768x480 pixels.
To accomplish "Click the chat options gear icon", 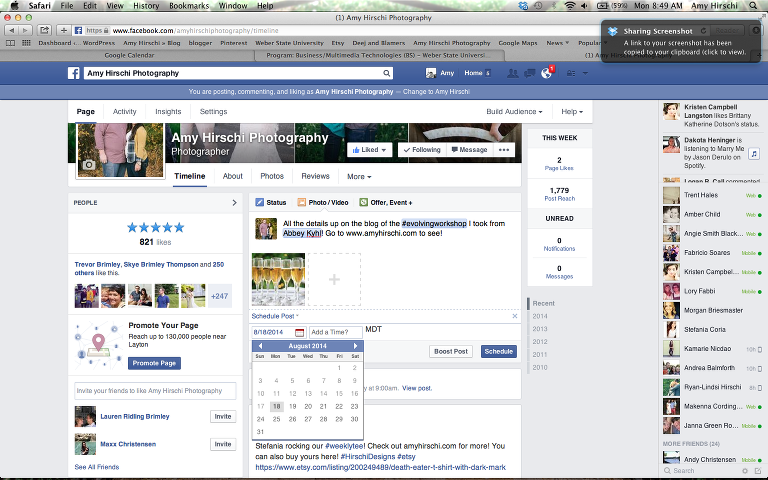I will tap(747, 471).
